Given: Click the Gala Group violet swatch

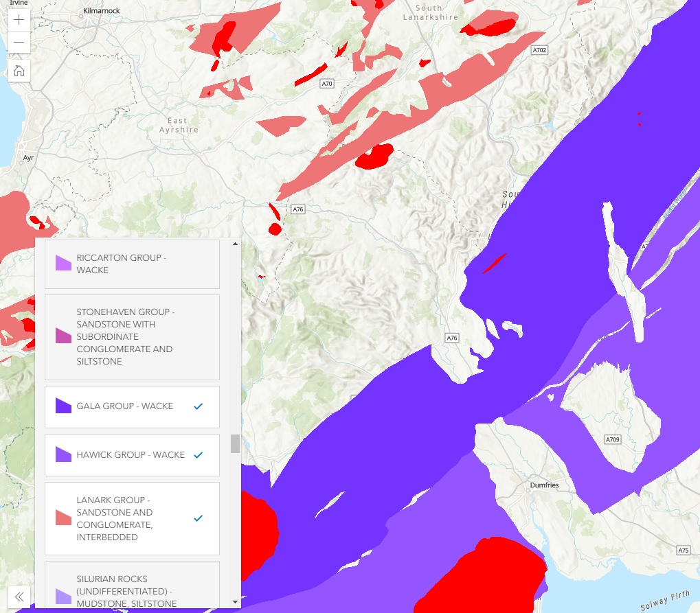Looking at the screenshot, I should (x=63, y=406).
